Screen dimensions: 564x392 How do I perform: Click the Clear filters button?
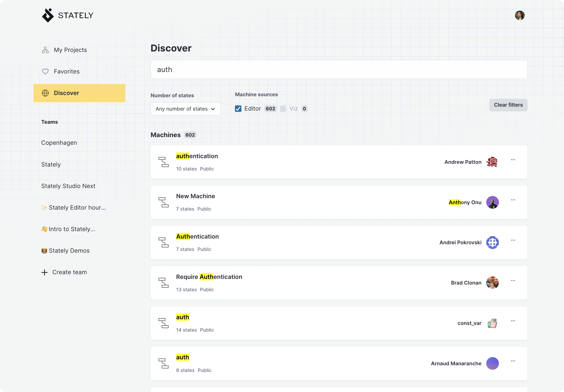coord(508,105)
